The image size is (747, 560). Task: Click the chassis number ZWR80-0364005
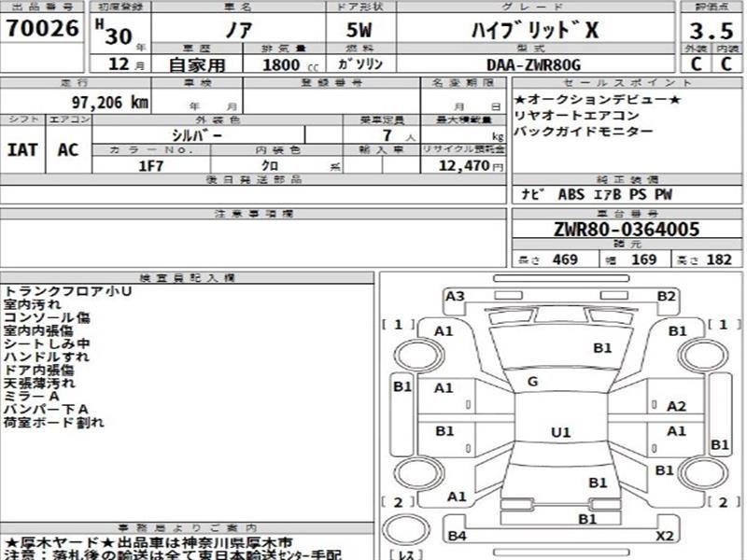tap(626, 230)
